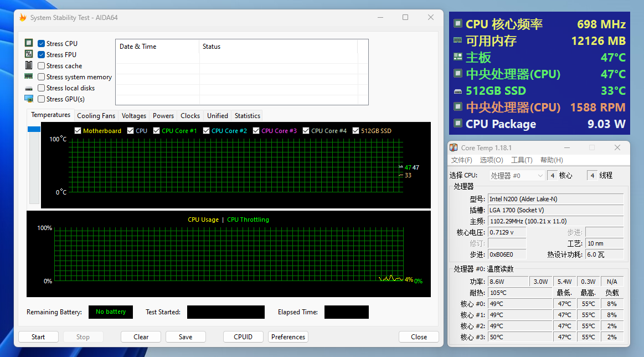644x357 pixels.
Task: Click the 核心 #3 50°C temperature reading
Action: 520,337
